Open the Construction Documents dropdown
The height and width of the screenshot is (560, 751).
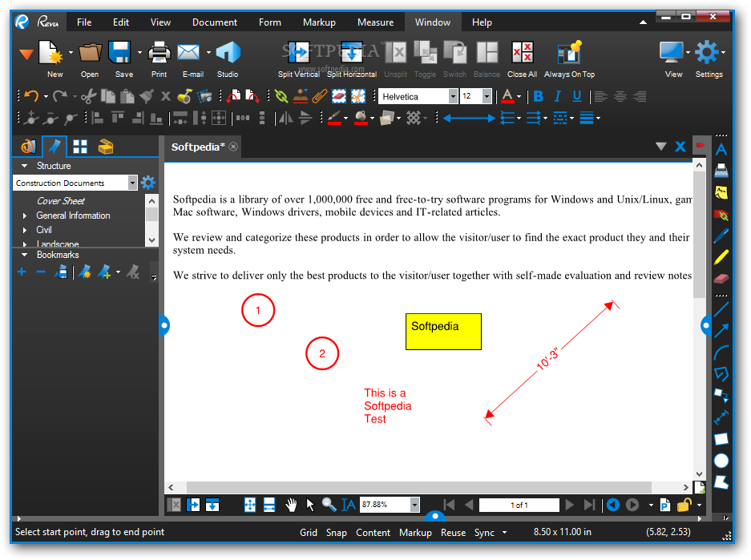point(132,183)
